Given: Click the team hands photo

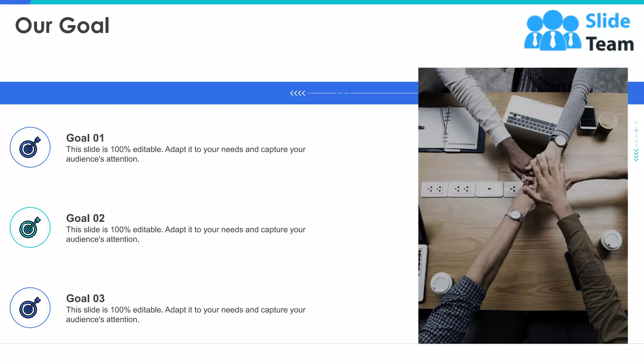Looking at the screenshot, I should 523,206.
